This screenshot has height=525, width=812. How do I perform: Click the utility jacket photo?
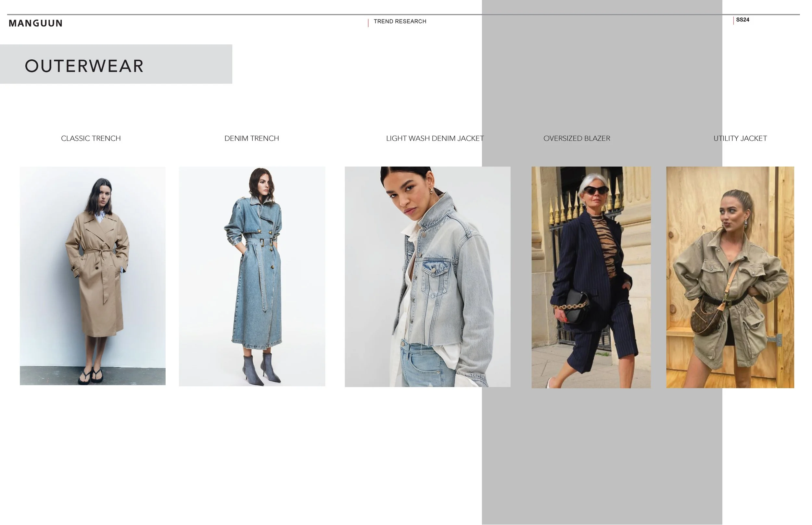pyautogui.click(x=730, y=277)
